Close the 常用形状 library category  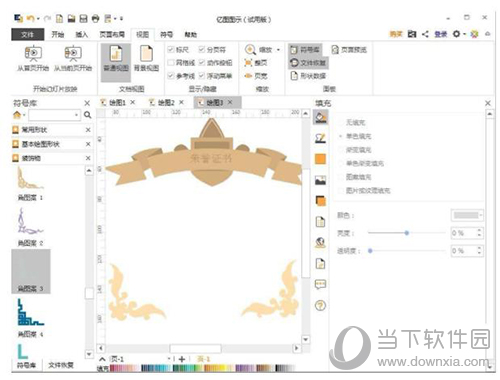pos(88,130)
